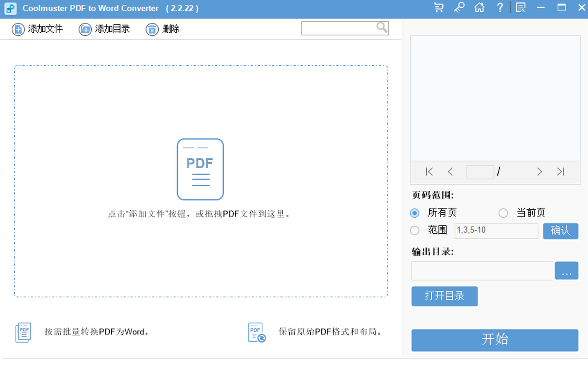
Task: Click the Add Folder icon
Action: point(85,29)
